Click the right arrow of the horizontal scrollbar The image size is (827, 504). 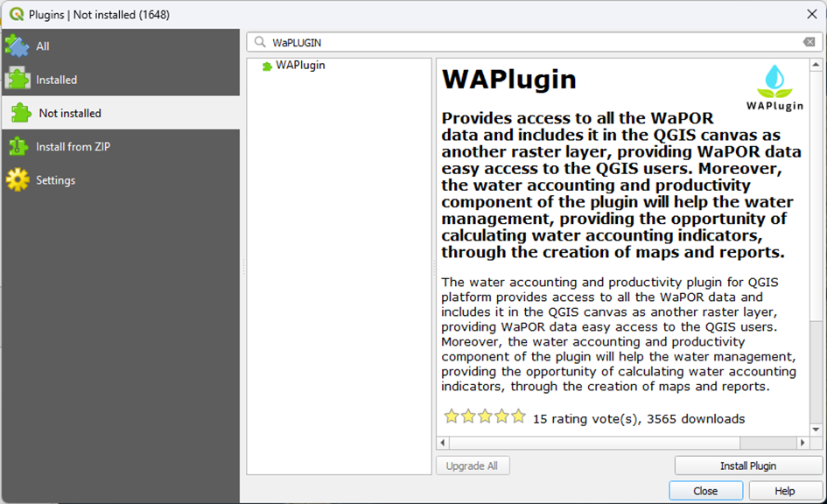click(x=803, y=442)
